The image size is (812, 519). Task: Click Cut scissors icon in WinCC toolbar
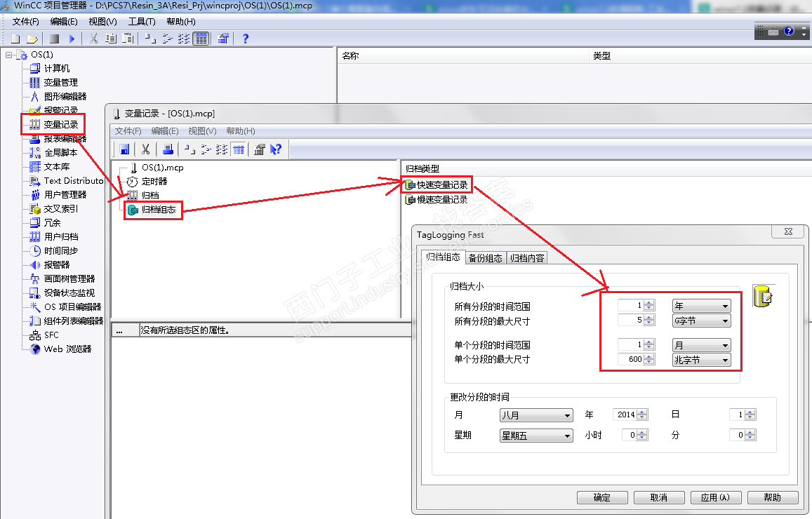click(x=94, y=39)
